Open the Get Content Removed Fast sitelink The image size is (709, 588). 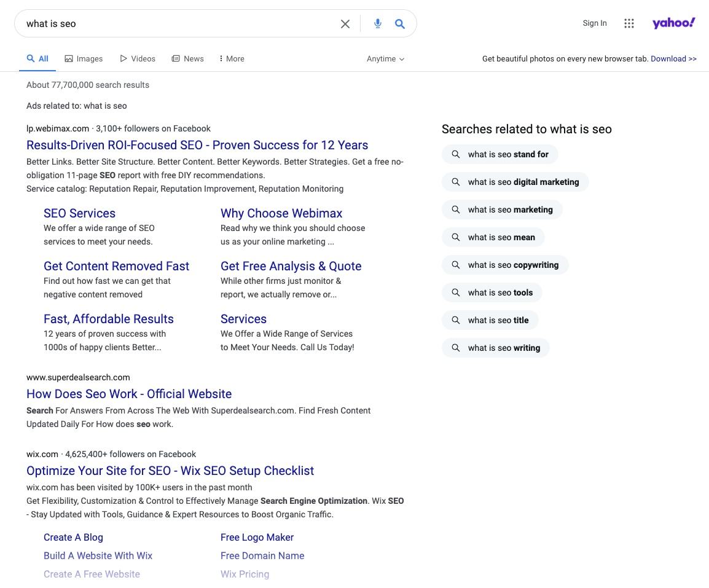(x=116, y=267)
